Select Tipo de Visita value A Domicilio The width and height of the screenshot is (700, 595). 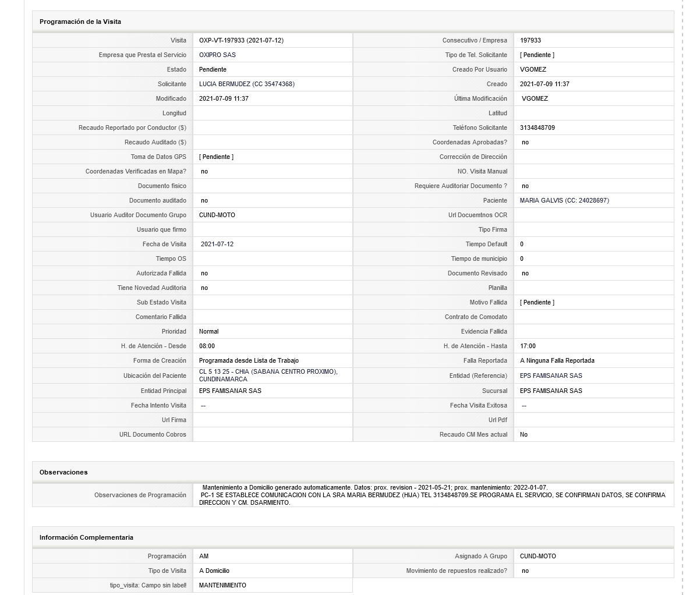point(214,571)
